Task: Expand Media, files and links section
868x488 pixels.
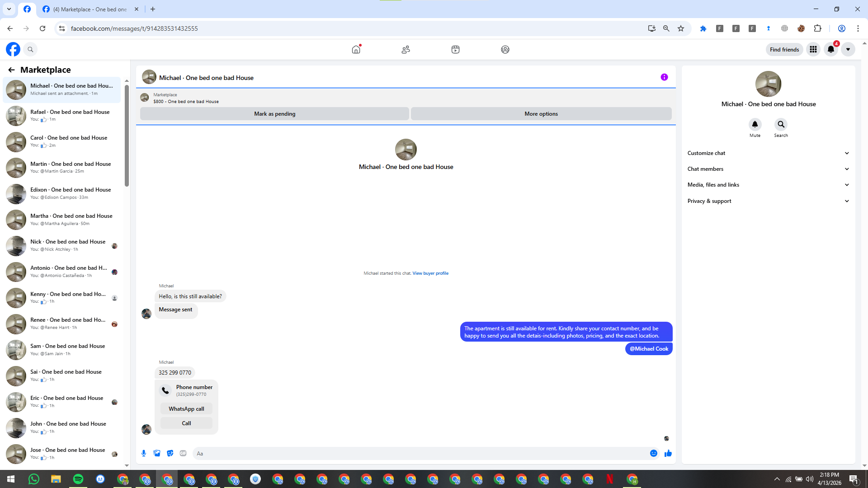Action: (x=768, y=185)
